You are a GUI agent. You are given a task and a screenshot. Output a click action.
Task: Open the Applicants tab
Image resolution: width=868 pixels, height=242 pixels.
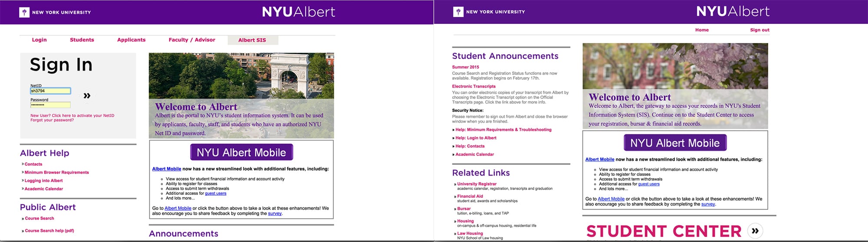[132, 40]
